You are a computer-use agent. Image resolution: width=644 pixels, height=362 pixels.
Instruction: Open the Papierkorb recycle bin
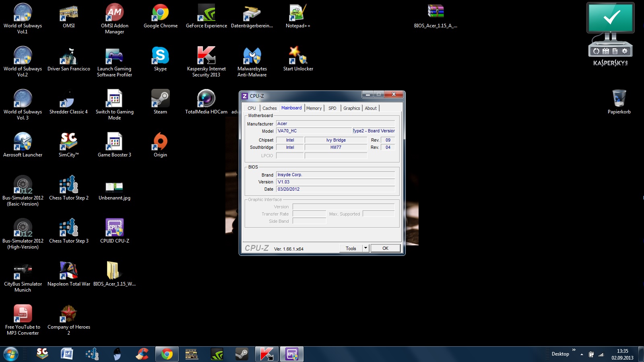coord(619,102)
